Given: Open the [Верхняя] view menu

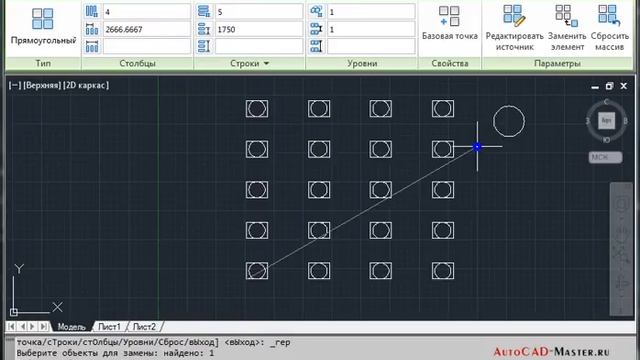Looking at the screenshot, I should pos(42,85).
